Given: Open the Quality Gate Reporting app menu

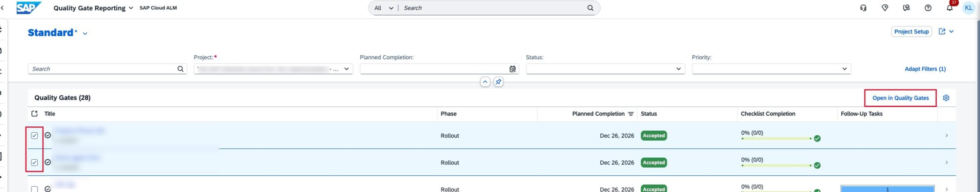Looking at the screenshot, I should [x=93, y=8].
